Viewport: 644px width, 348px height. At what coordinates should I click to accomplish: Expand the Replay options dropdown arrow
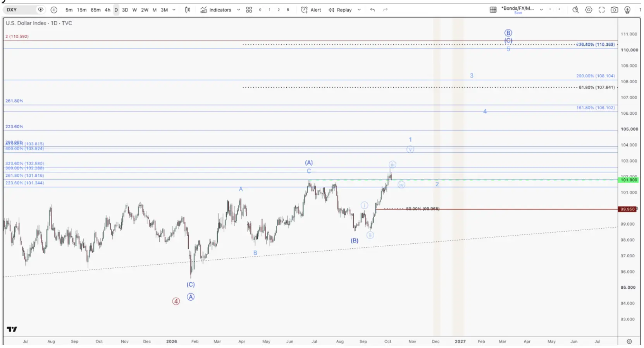359,10
